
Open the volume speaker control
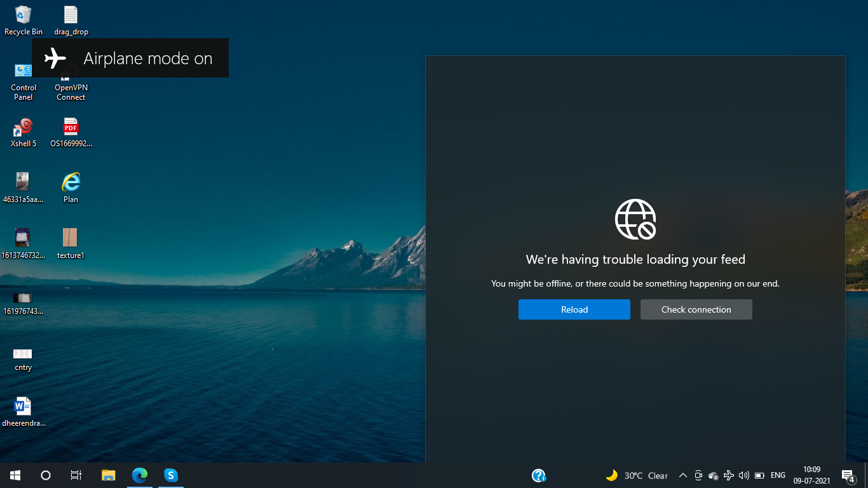pos(743,475)
